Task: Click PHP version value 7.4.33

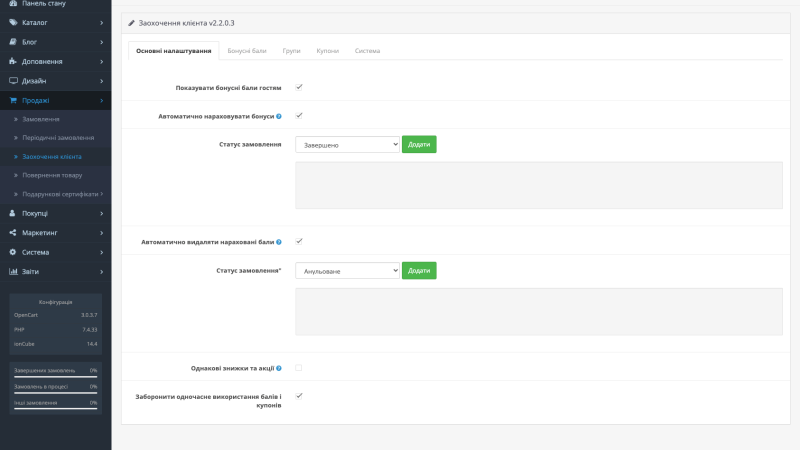Action: click(x=90, y=330)
